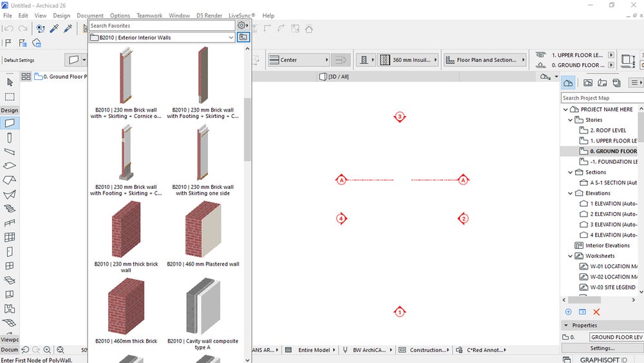Collapse the Worksheets tree node
644x363 pixels.
pos(570,256)
